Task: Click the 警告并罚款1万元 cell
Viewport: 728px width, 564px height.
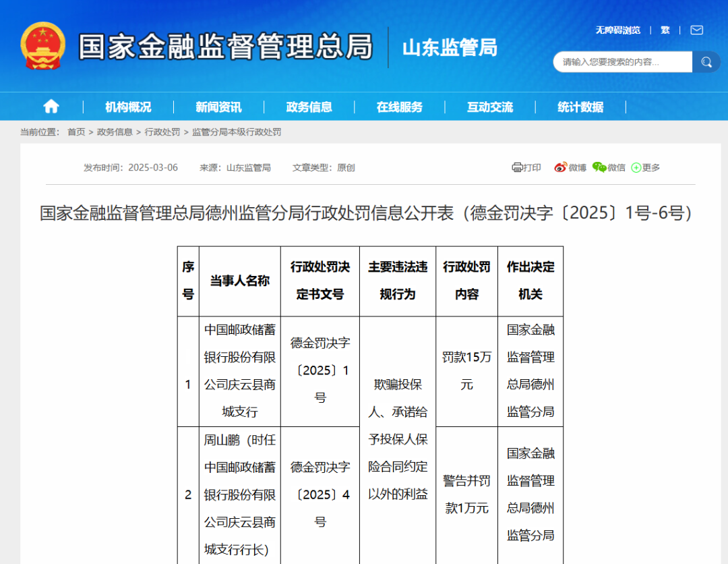Action: (466, 495)
